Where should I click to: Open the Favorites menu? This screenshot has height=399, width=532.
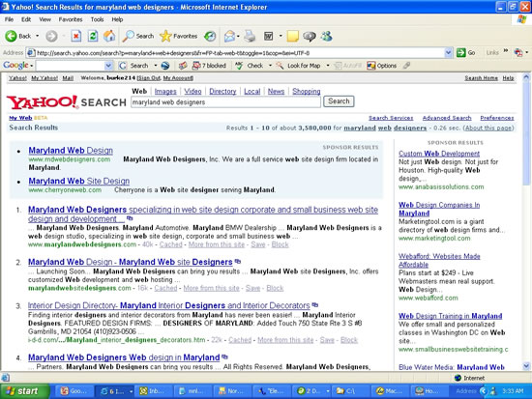(x=71, y=19)
